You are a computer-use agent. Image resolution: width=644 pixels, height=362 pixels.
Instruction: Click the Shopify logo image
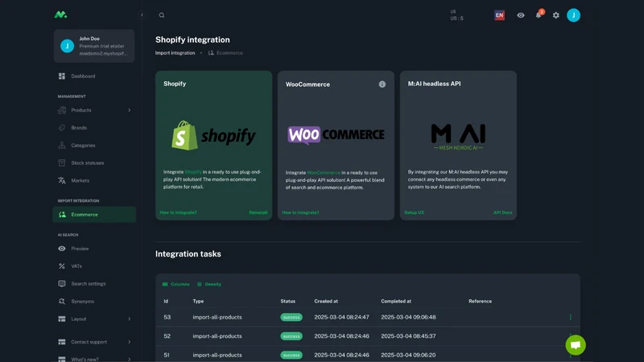(x=213, y=135)
